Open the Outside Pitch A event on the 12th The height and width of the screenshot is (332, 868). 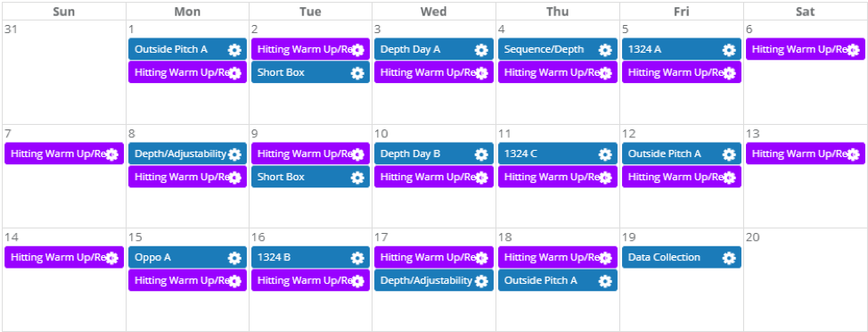pyautogui.click(x=682, y=154)
